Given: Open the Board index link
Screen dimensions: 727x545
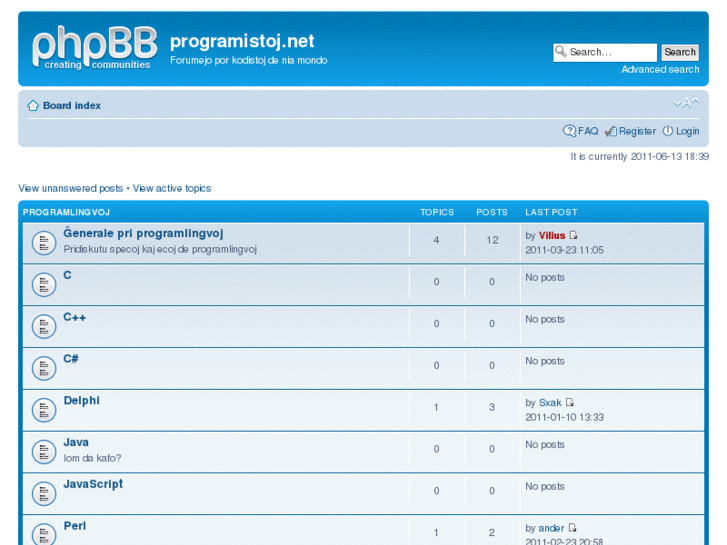Looking at the screenshot, I should coord(72,106).
